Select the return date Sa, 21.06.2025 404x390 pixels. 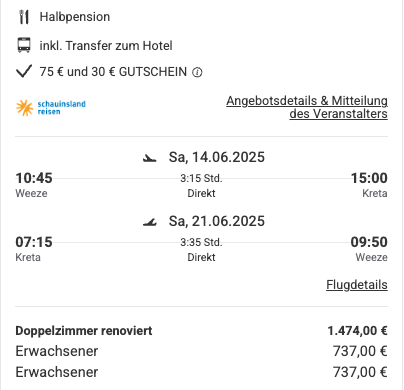click(x=217, y=221)
